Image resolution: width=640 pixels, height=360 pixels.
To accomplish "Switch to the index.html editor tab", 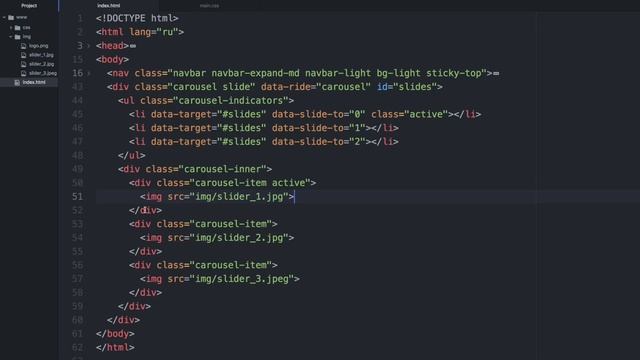I will pyautogui.click(x=109, y=6).
